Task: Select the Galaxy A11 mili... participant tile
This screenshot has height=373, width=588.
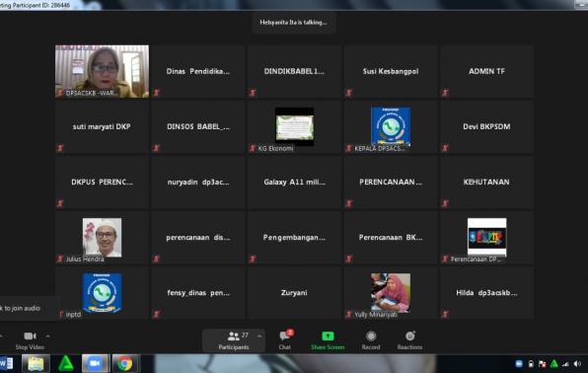Action: pos(294,182)
